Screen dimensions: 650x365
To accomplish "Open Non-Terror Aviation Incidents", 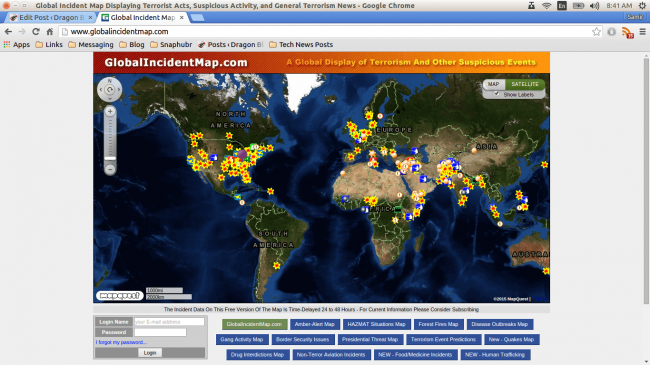I will pos(331,355).
